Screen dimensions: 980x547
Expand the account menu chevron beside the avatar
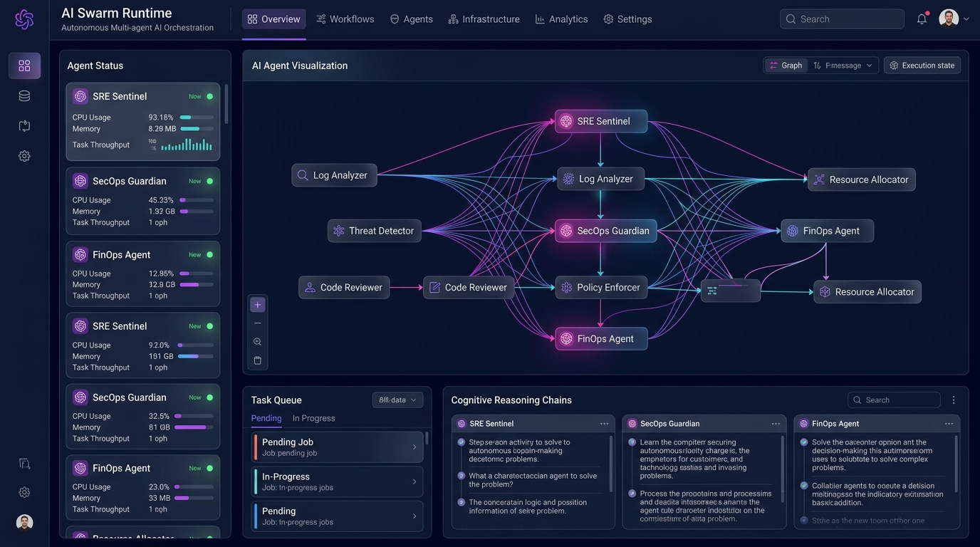click(x=966, y=19)
